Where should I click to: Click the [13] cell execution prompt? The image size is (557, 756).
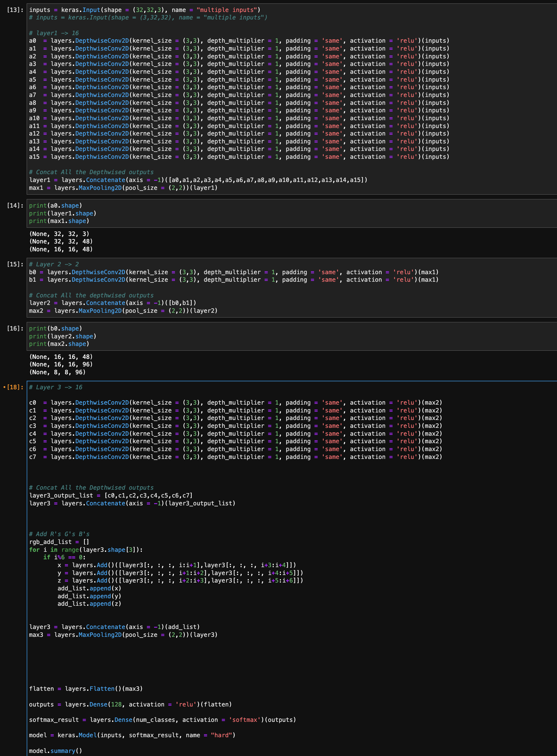(15, 10)
